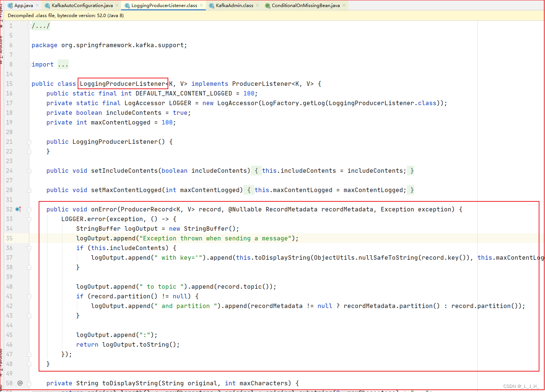Viewport: 545px width, 392px height.
Task: Close the KafkaAdmin.class tab
Action: [257, 5]
